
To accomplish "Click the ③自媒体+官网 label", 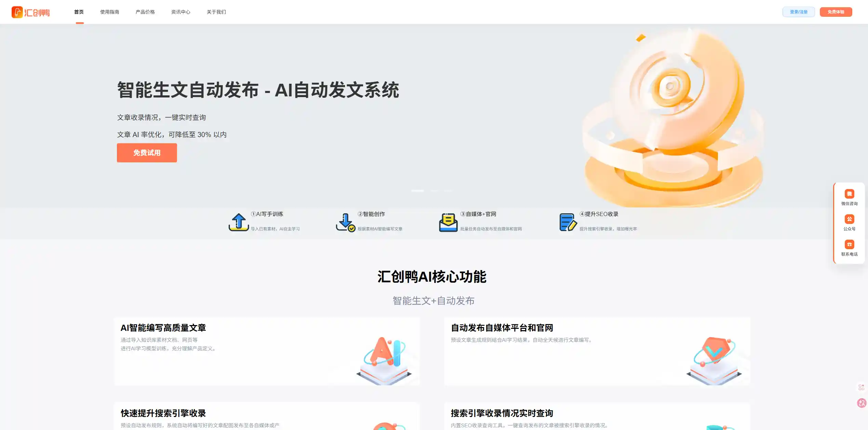I will (478, 214).
